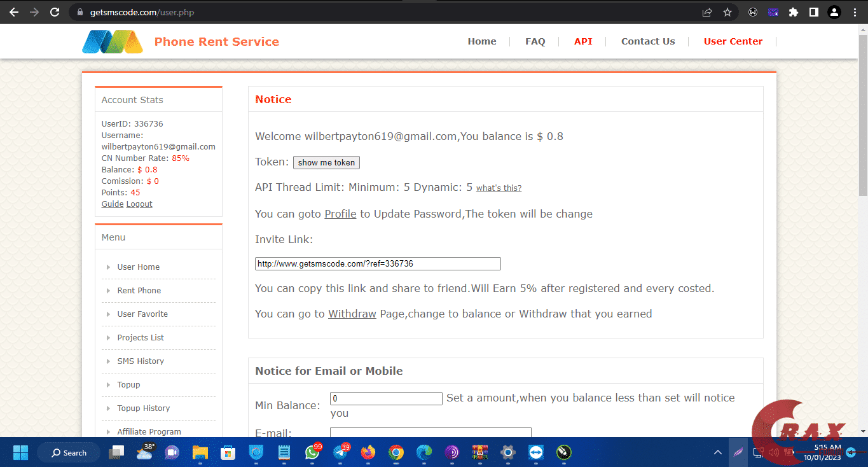Viewport: 868px width, 467px height.
Task: Open WhatsApp from the taskbar
Action: point(312,452)
